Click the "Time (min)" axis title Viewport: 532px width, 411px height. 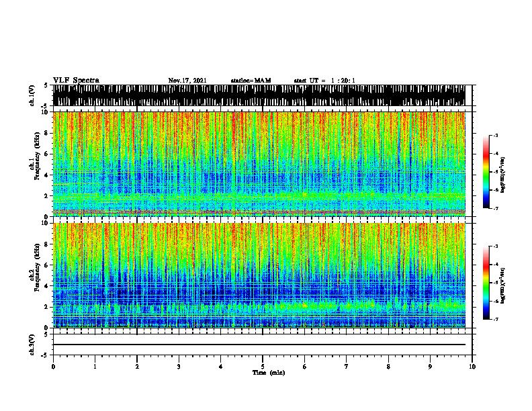pos(269,373)
